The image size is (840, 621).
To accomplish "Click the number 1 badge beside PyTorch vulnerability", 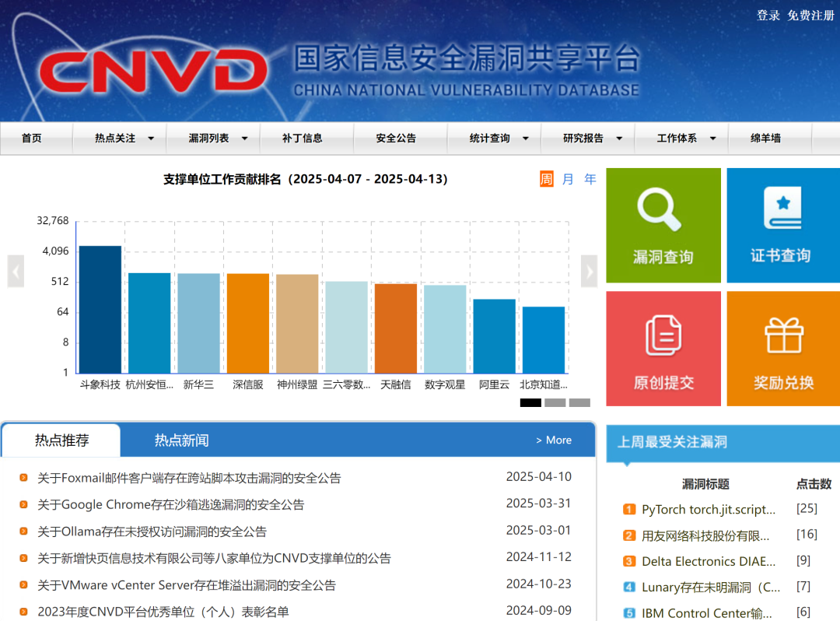I will click(628, 509).
